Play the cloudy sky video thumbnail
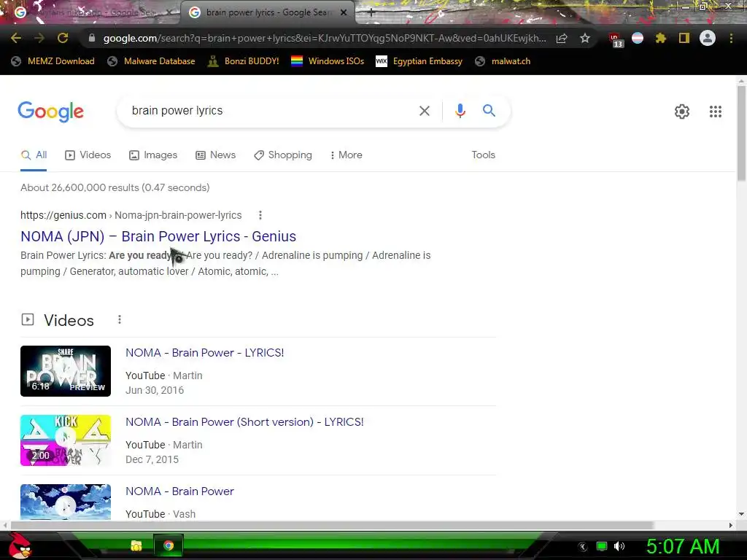 66,502
